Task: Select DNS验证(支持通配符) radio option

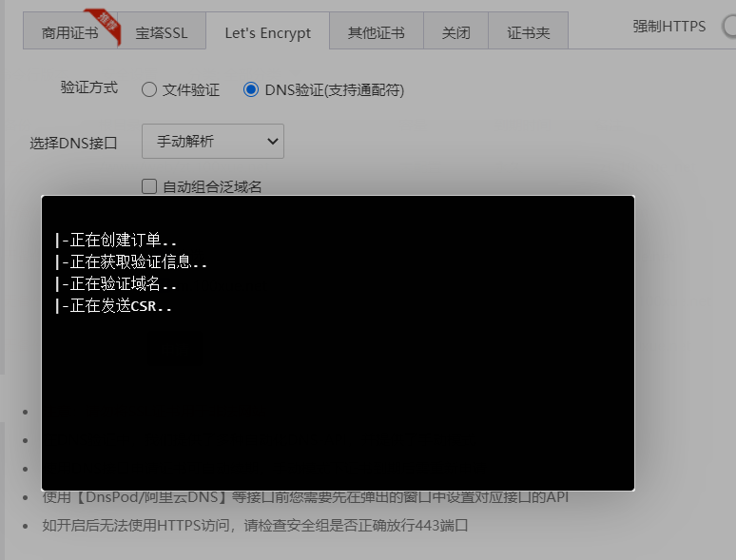Action: tap(251, 89)
